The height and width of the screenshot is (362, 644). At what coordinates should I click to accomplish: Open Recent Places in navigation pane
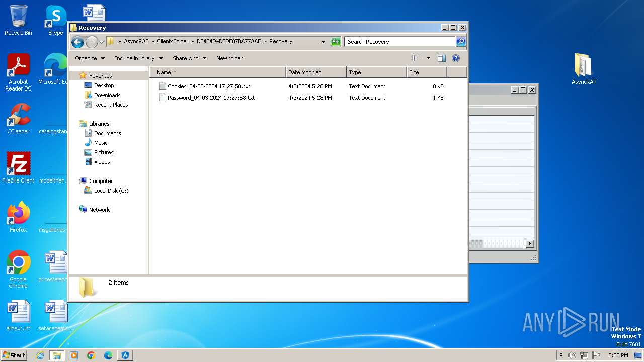click(111, 105)
